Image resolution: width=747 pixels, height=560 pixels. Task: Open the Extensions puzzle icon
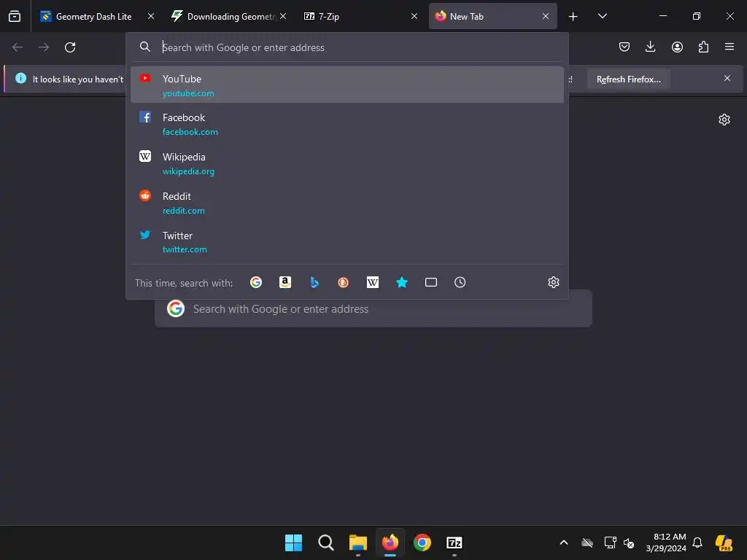703,47
